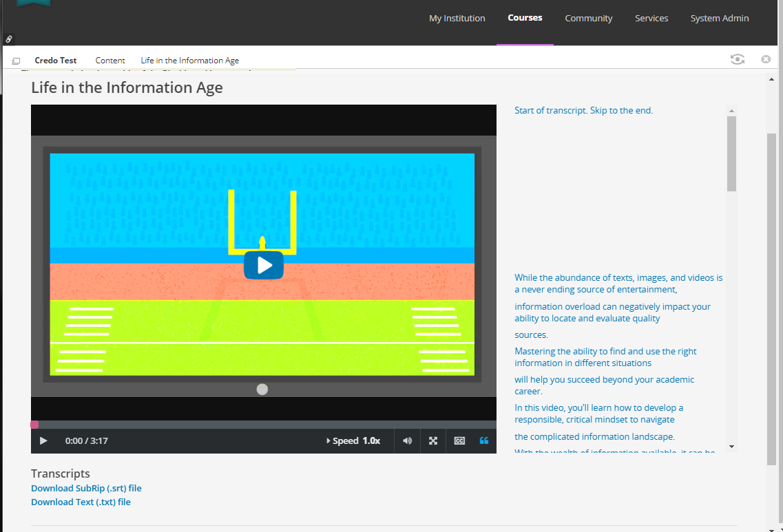Click the Transcripts heading
Viewport: 783px width, 532px height.
pos(61,474)
